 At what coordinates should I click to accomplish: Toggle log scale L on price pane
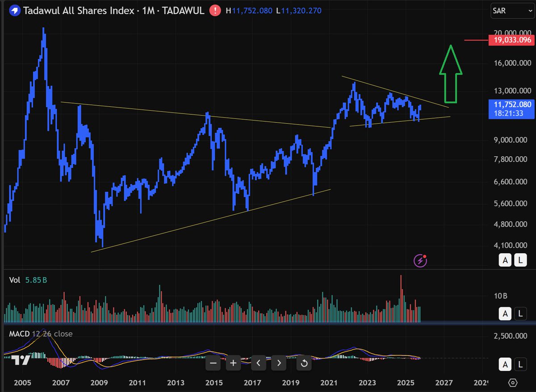click(x=521, y=260)
